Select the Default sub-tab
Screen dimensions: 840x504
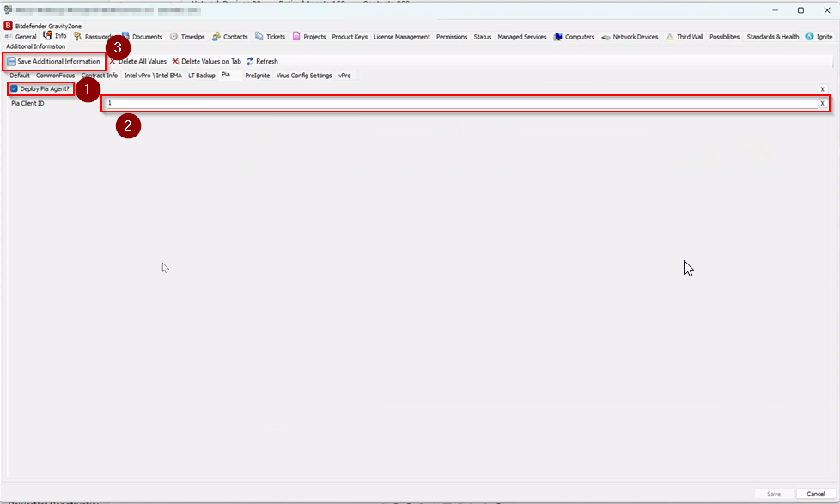20,76
